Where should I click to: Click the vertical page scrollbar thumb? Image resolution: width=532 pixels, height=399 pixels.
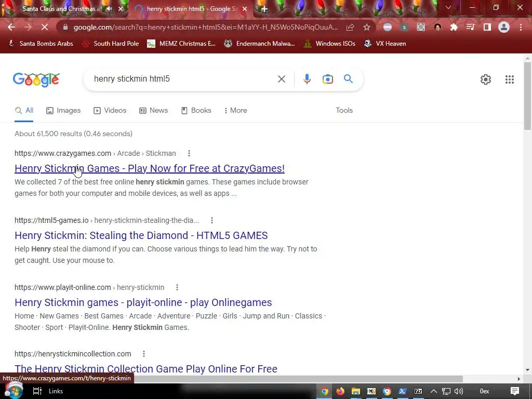click(x=527, y=96)
